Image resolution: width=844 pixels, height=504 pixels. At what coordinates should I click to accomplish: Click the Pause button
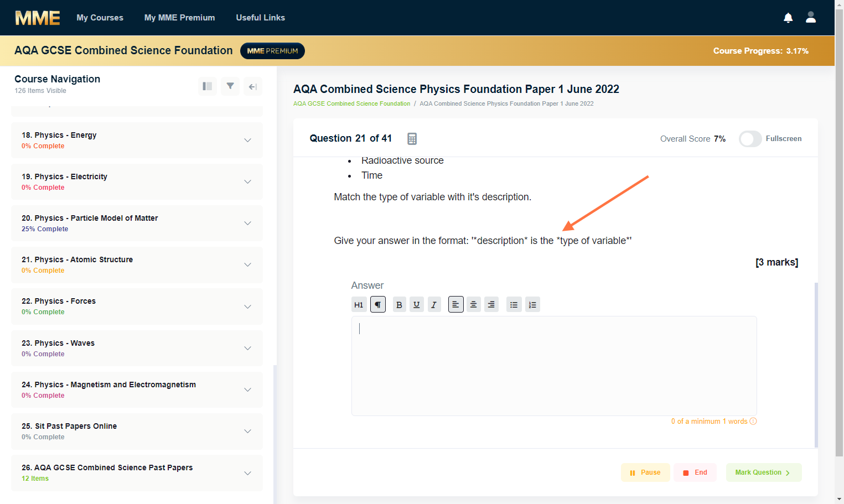click(x=645, y=472)
